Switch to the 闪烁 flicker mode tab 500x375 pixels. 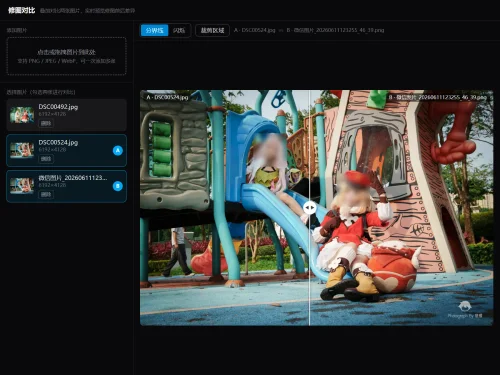point(179,30)
